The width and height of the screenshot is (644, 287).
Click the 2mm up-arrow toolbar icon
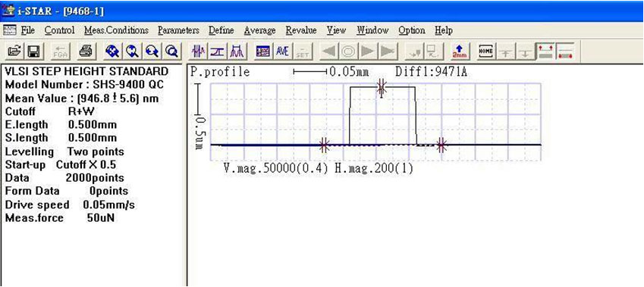click(459, 51)
